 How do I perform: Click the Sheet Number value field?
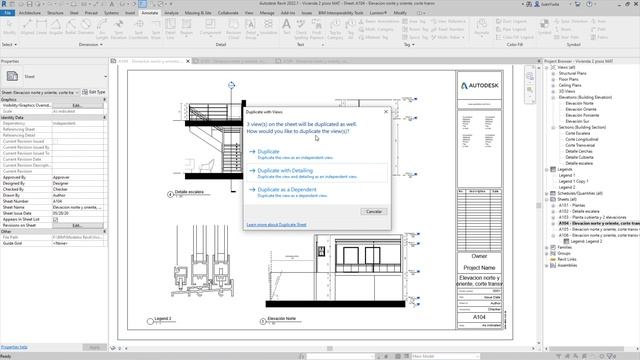pyautogui.click(x=78, y=201)
